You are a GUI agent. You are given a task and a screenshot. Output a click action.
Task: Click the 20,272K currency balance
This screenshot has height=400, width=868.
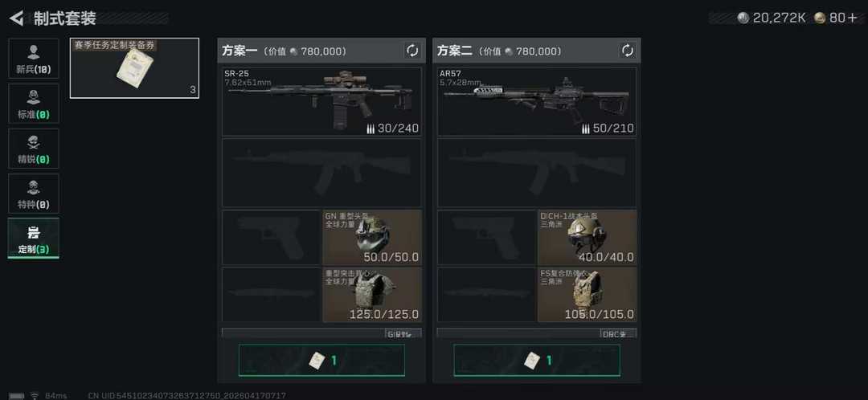coord(772,18)
